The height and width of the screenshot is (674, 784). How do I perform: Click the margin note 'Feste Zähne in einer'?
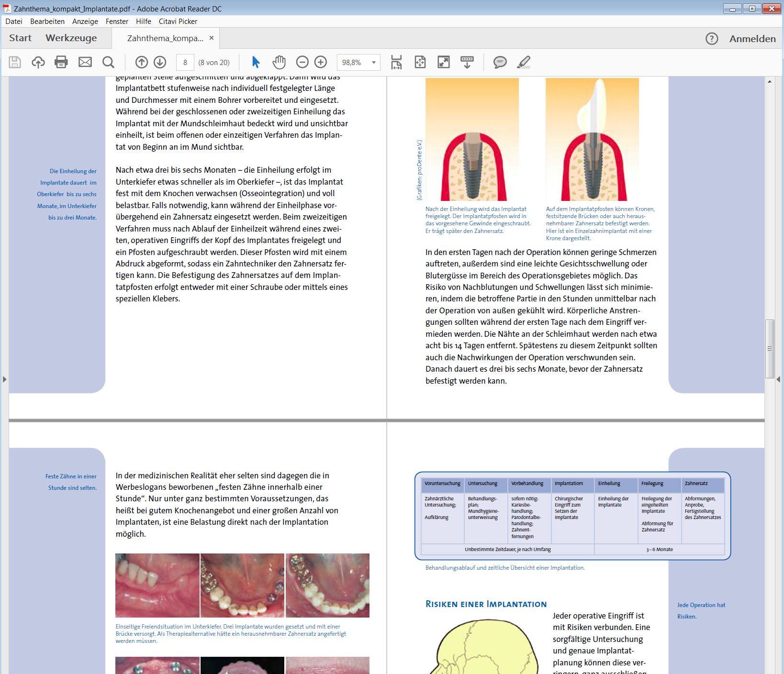[x=71, y=476]
